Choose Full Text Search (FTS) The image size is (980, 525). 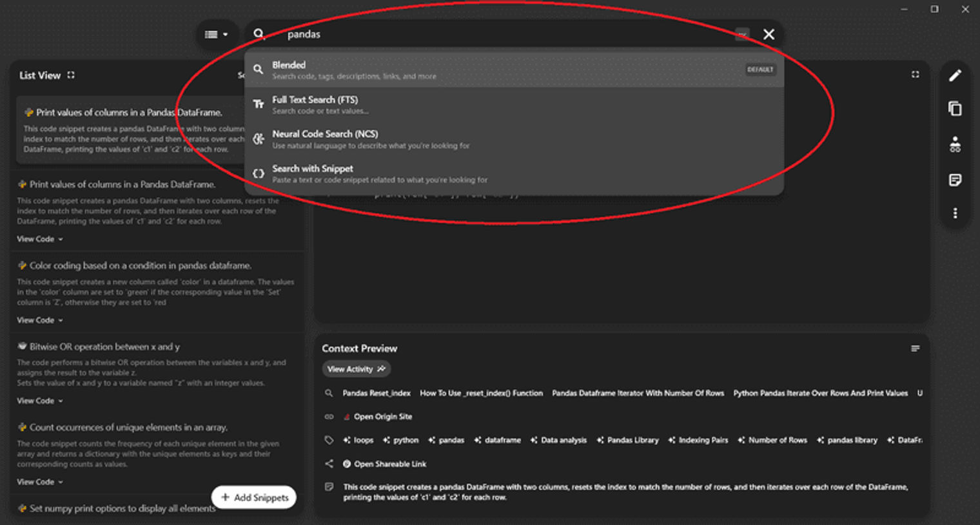[514, 104]
